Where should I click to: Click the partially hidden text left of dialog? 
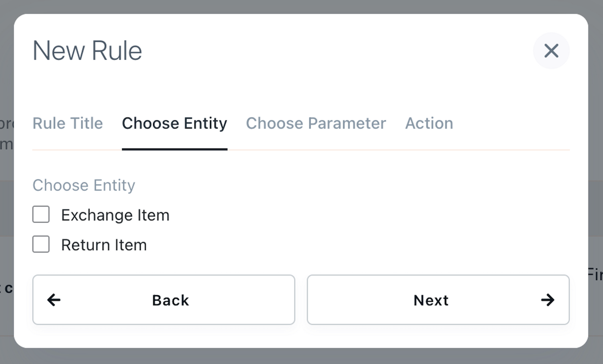pos(7,134)
